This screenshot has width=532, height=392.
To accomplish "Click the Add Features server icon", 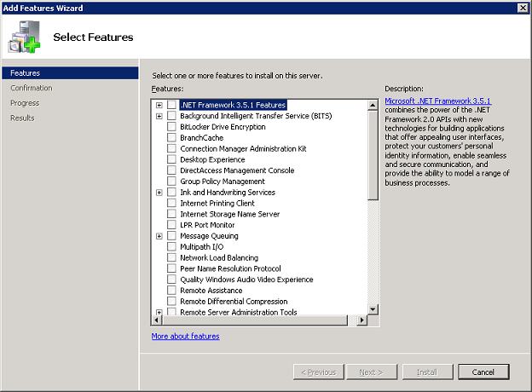I will 25,37.
